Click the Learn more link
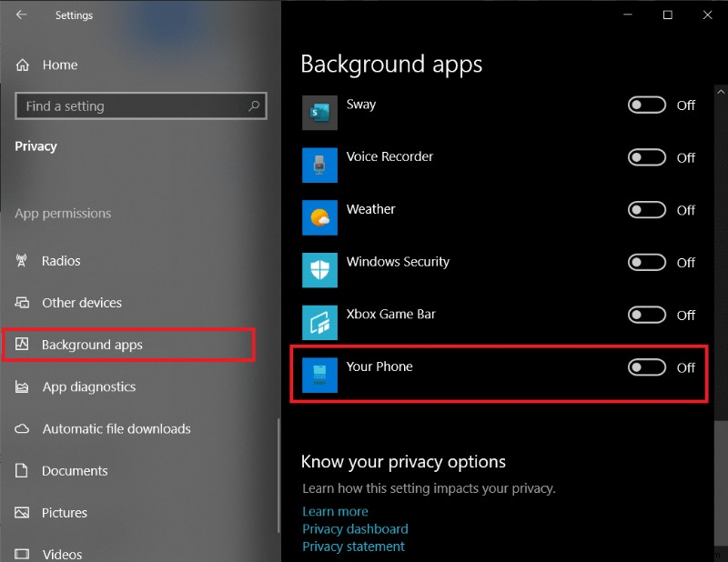The width and height of the screenshot is (728, 562). pyautogui.click(x=335, y=511)
